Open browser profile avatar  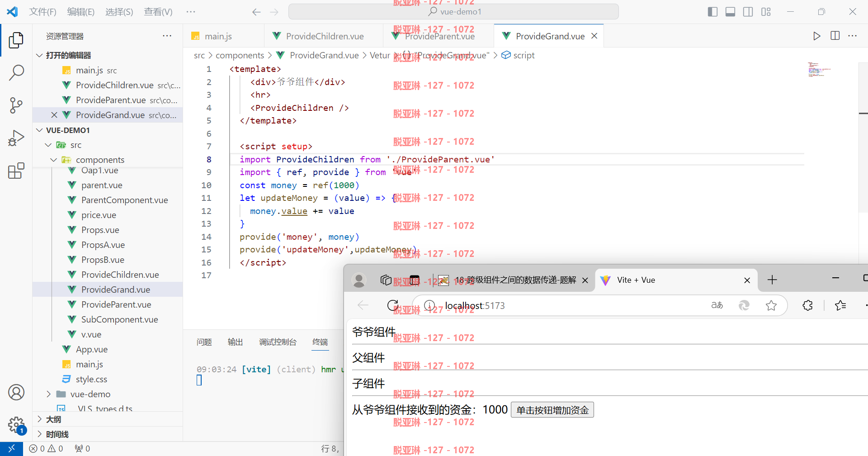359,280
